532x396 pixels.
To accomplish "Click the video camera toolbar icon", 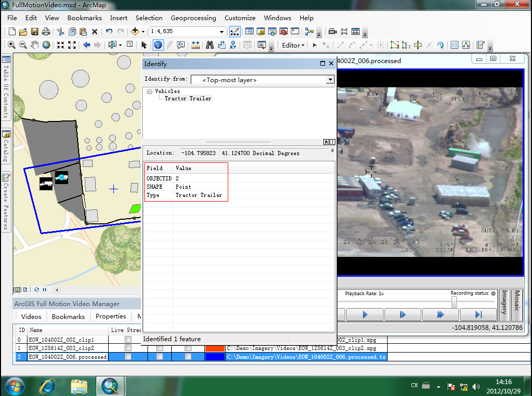I will (x=332, y=32).
